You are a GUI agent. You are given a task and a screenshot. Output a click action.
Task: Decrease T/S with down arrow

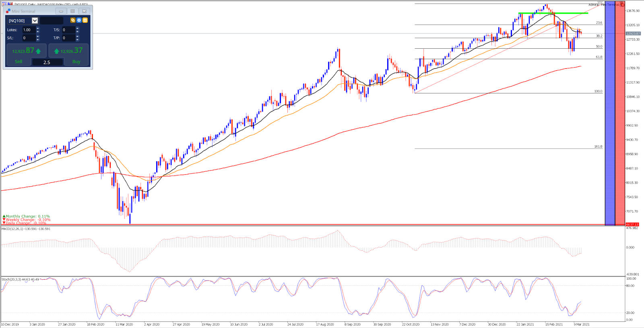pos(77,31)
